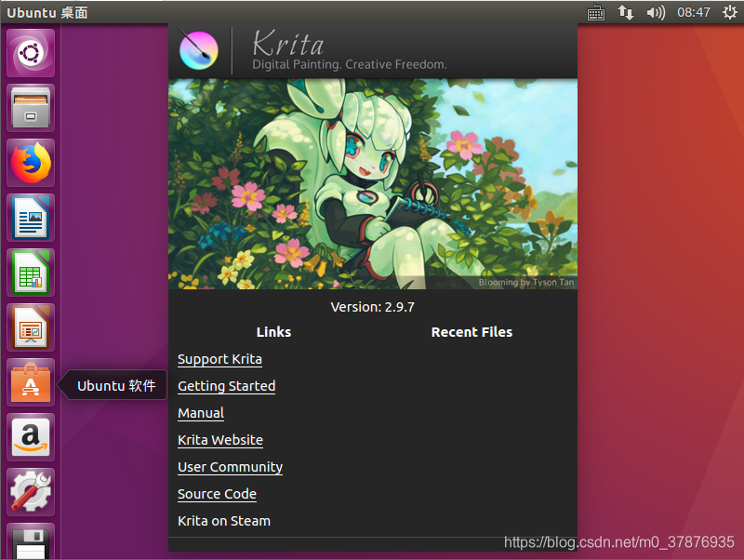Viewport: 744px width, 560px height.
Task: Click the Krita title text in the banner
Action: 288,44
